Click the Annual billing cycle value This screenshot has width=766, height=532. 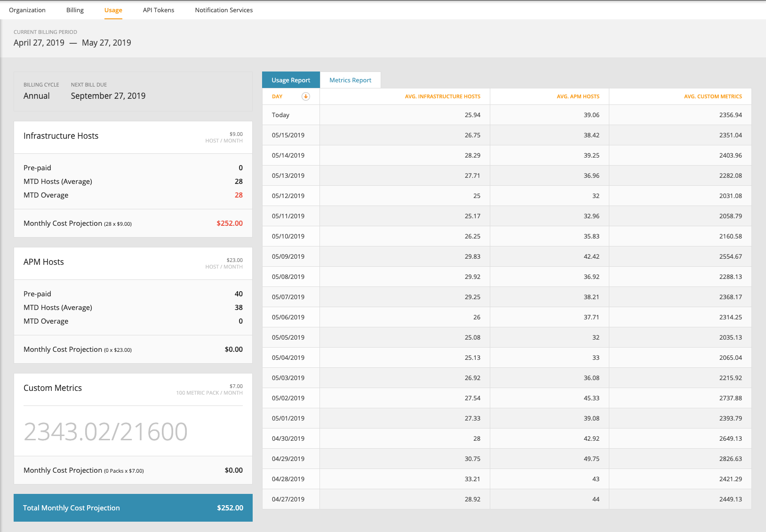point(37,96)
